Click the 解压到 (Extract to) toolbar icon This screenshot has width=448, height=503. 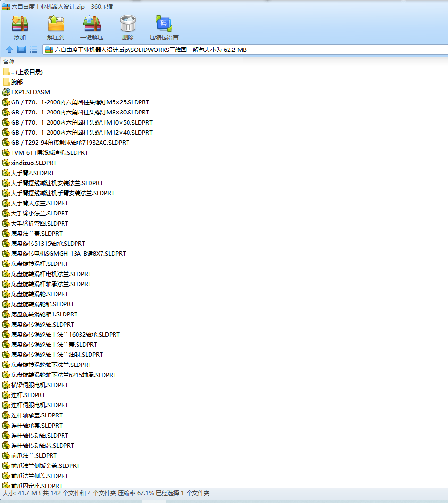56,24
